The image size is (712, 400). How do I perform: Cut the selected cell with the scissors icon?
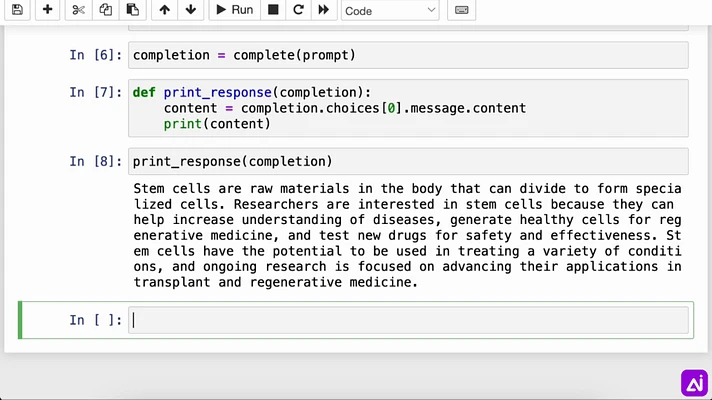79,10
